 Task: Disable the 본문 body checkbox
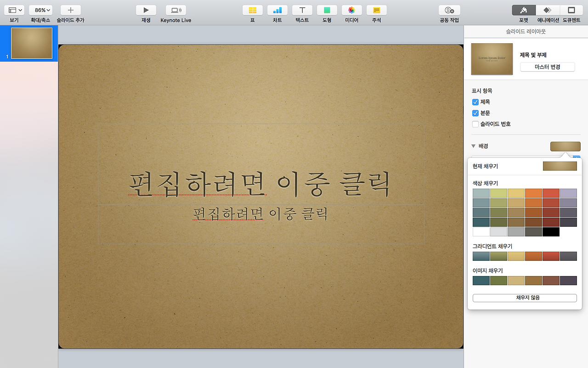pos(475,113)
